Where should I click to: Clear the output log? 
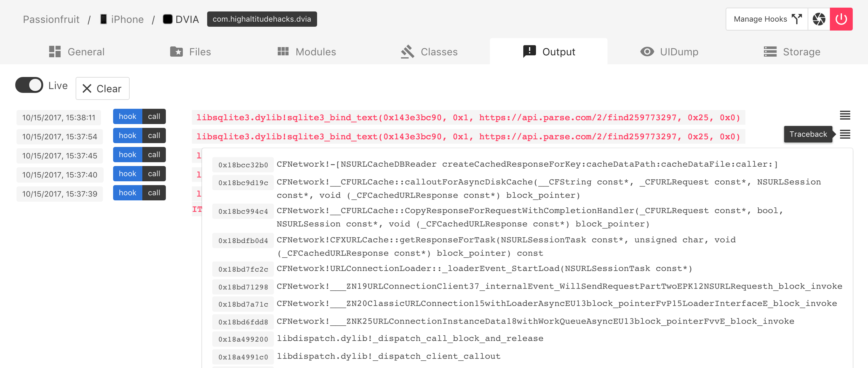coord(102,88)
